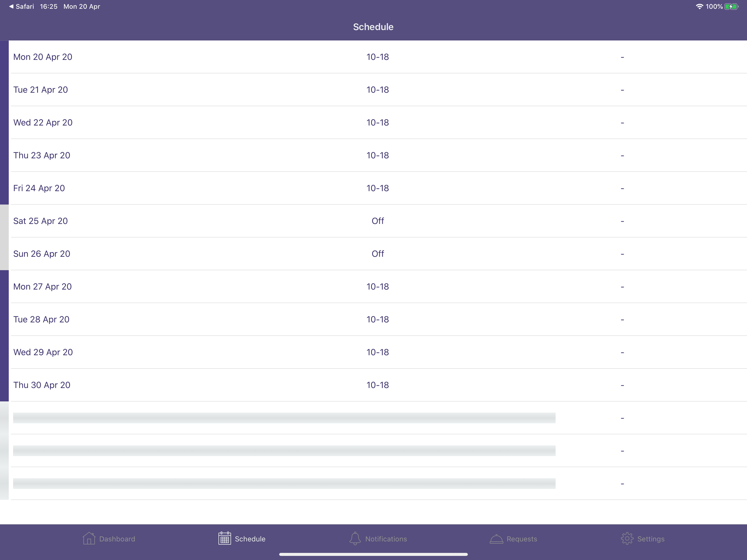Tap the 10-18 shift for Mon 20 Apr

pyautogui.click(x=378, y=57)
